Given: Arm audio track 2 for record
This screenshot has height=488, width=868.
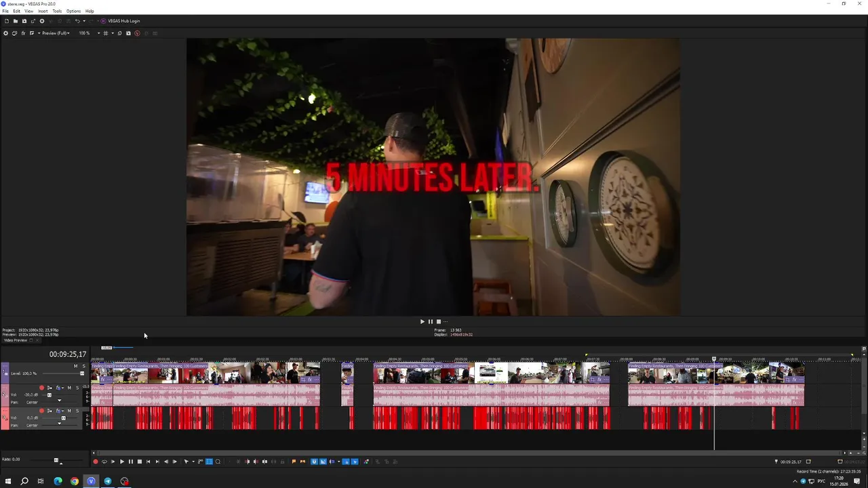Looking at the screenshot, I should (x=41, y=388).
